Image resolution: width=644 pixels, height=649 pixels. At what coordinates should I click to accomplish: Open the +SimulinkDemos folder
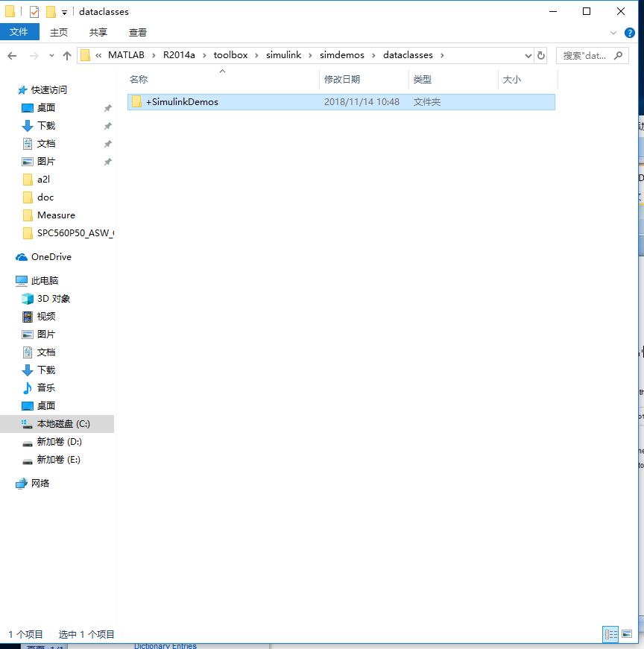(x=183, y=101)
